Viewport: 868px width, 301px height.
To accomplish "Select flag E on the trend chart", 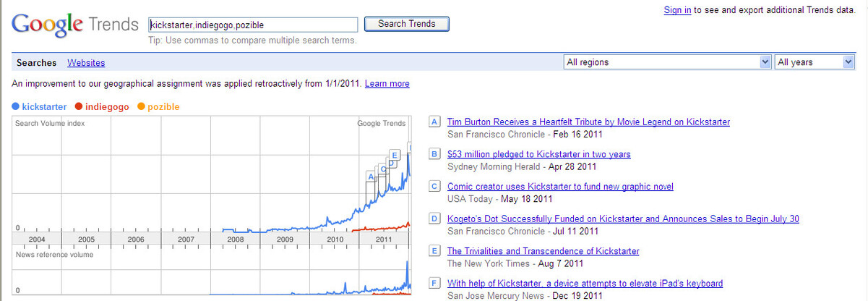I will 395,155.
